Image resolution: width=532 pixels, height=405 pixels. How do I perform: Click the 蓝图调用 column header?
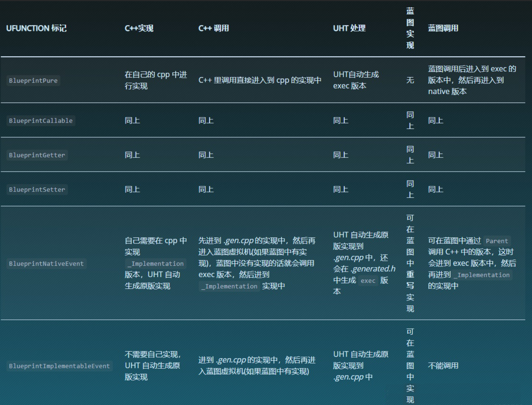[443, 29]
